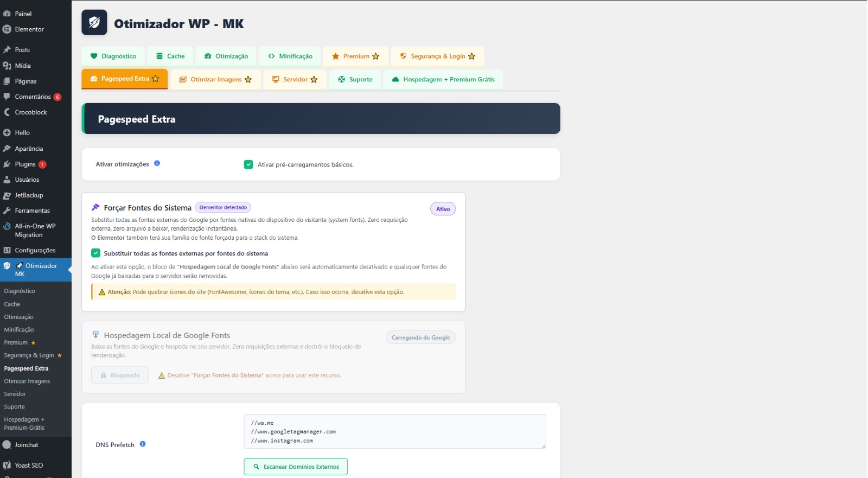Open the Servidor tab
The image size is (868, 478).
point(295,79)
